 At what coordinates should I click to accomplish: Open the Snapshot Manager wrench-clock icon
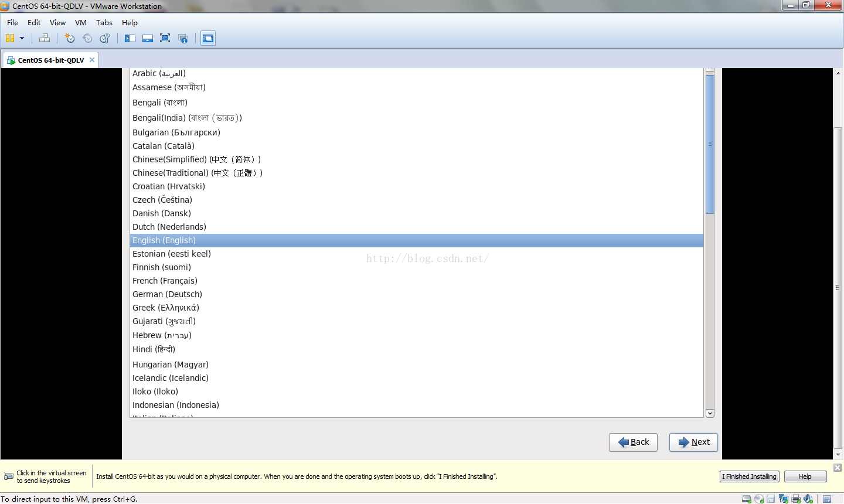click(x=105, y=38)
